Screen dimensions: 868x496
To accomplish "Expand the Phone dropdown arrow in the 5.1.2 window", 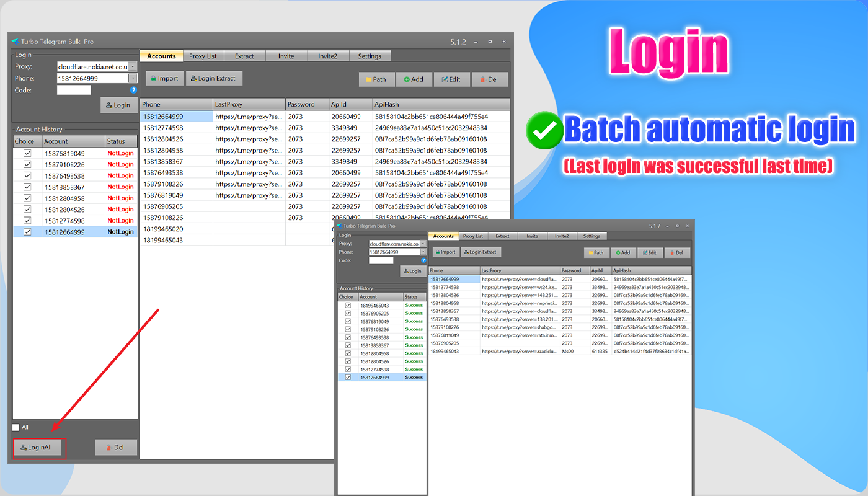I will point(133,78).
